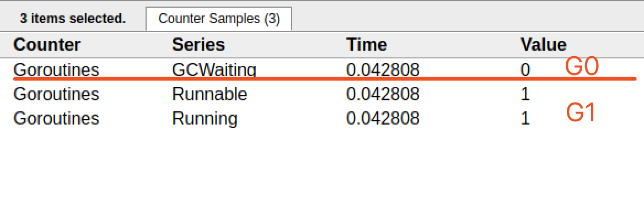Click time 0.042808 in Running row

[383, 118]
